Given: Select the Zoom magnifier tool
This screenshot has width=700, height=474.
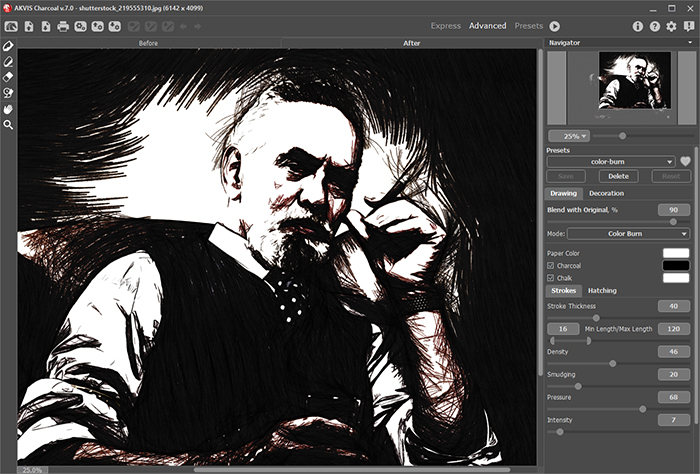Looking at the screenshot, I should coord(8,125).
